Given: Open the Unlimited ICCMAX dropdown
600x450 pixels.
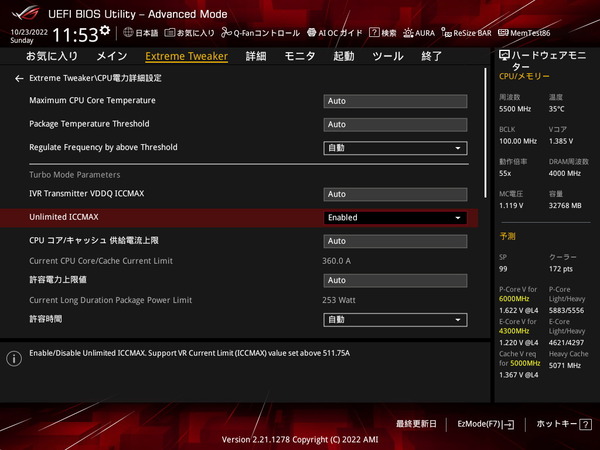Looking at the screenshot, I should pos(395,217).
